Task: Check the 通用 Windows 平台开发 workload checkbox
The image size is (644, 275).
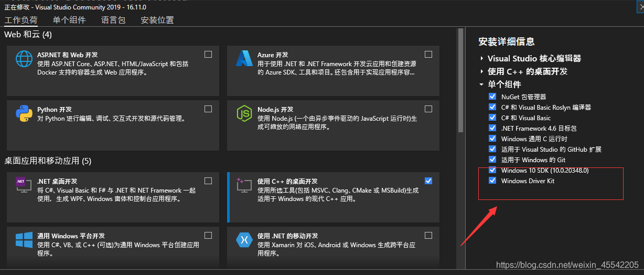Action: [x=208, y=235]
